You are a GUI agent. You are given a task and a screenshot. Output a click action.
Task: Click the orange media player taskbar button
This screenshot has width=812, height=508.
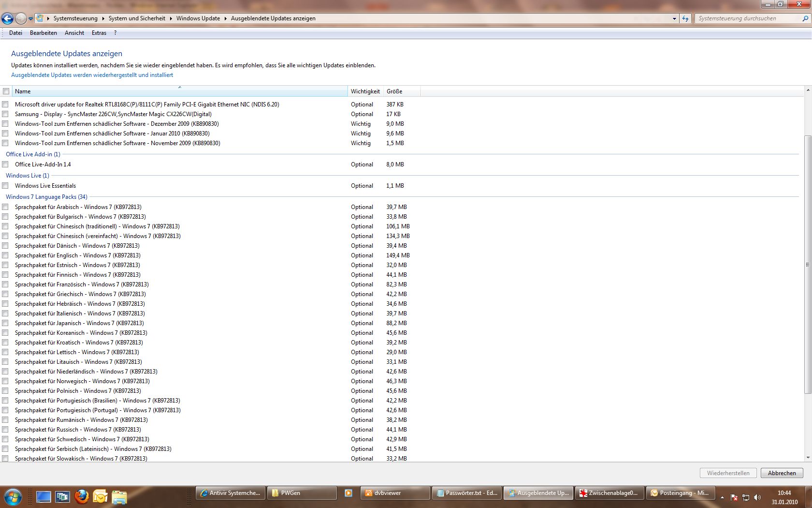tap(348, 493)
